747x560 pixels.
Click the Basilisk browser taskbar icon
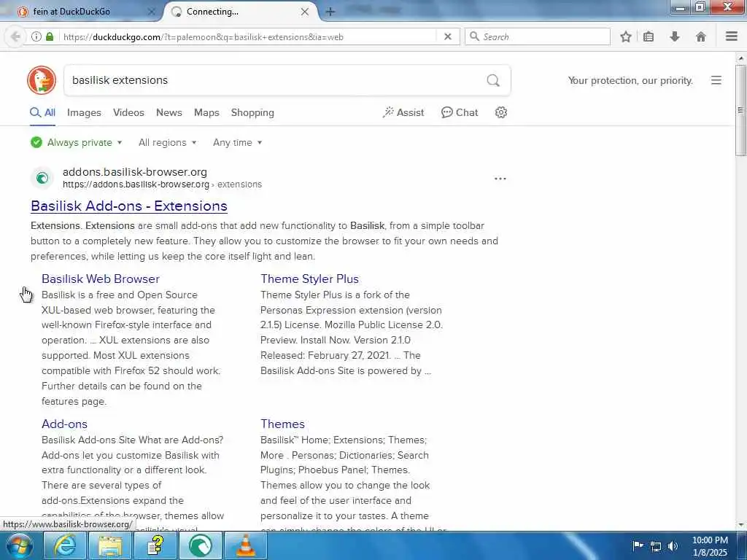coord(200,545)
